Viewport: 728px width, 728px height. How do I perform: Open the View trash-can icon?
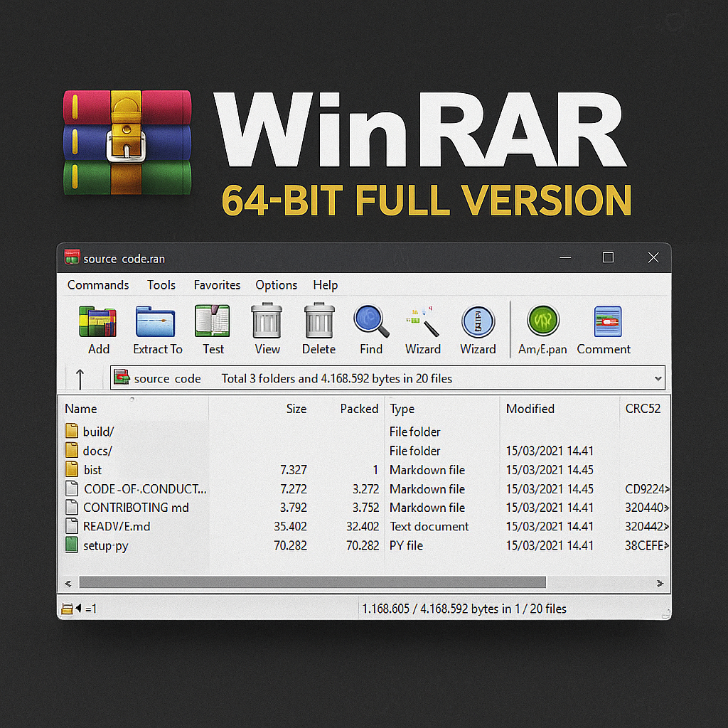[x=267, y=321]
